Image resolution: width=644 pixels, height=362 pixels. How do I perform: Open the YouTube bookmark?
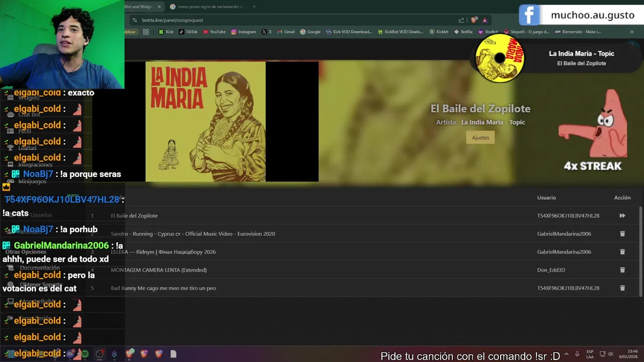pyautogui.click(x=214, y=32)
